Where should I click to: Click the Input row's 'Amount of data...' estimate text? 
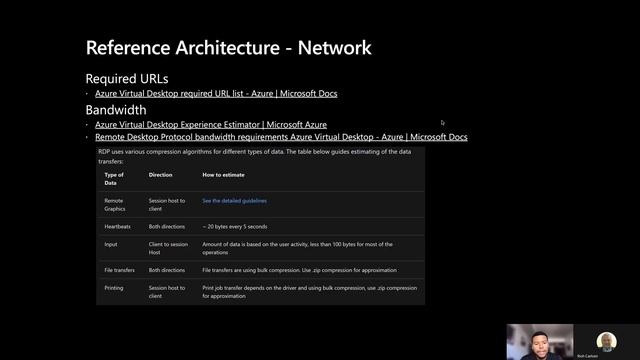pyautogui.click(x=297, y=248)
